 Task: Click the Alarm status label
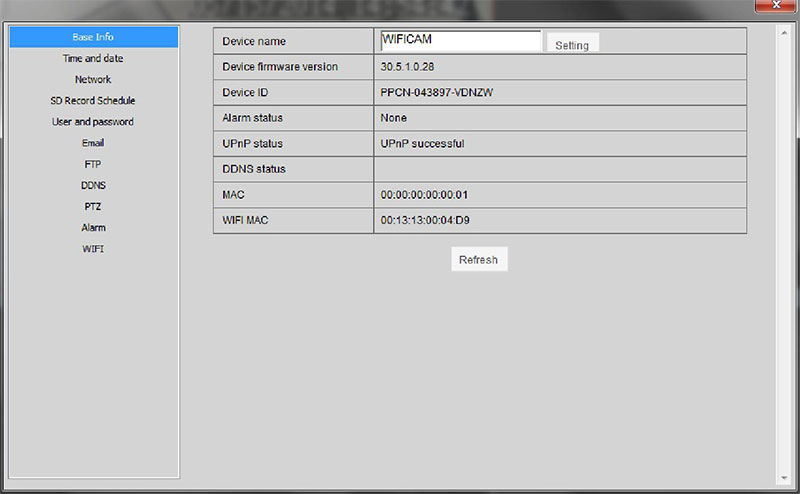click(x=252, y=118)
